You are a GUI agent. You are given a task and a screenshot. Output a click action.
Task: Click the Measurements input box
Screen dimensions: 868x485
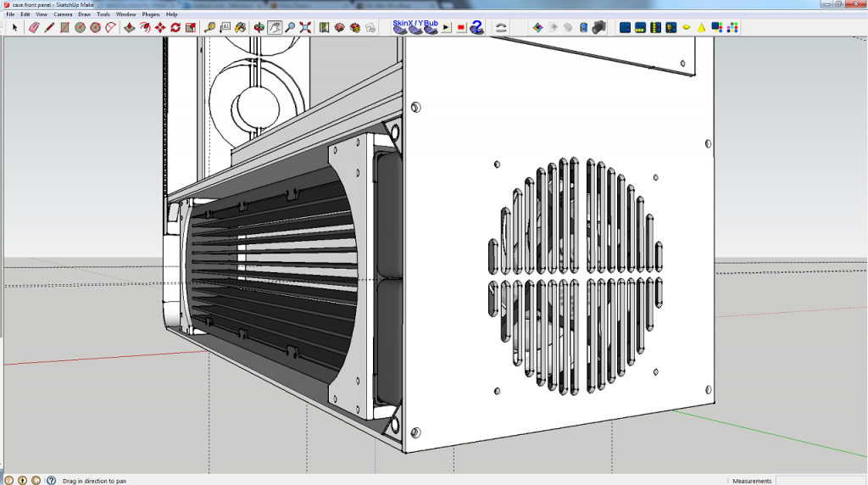(x=819, y=480)
